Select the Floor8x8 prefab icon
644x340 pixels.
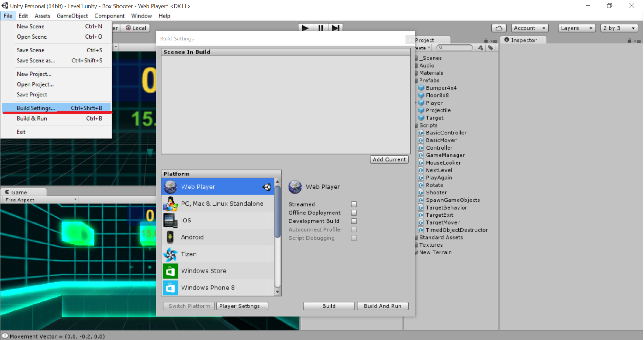pyautogui.click(x=421, y=95)
